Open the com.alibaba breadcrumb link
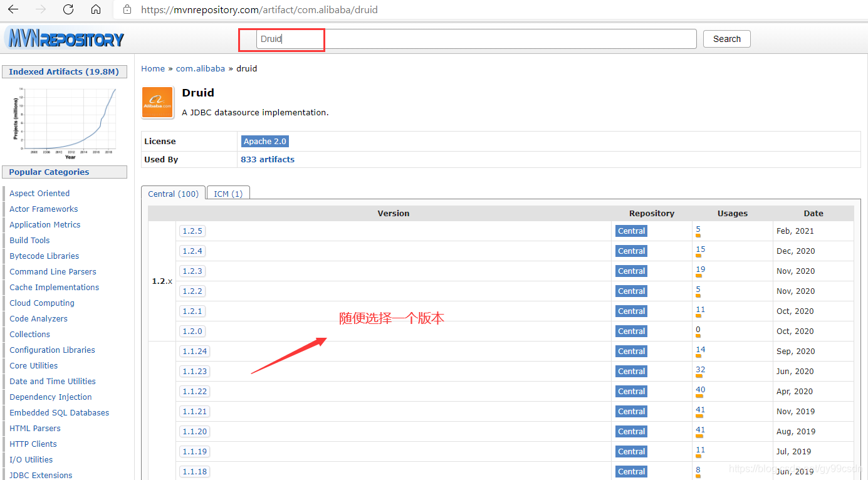The image size is (868, 480). click(201, 68)
